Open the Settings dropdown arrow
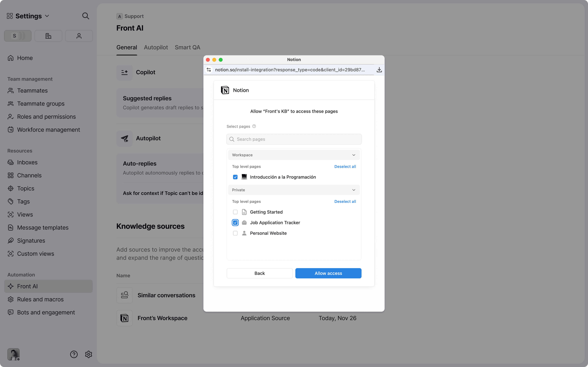 click(47, 16)
